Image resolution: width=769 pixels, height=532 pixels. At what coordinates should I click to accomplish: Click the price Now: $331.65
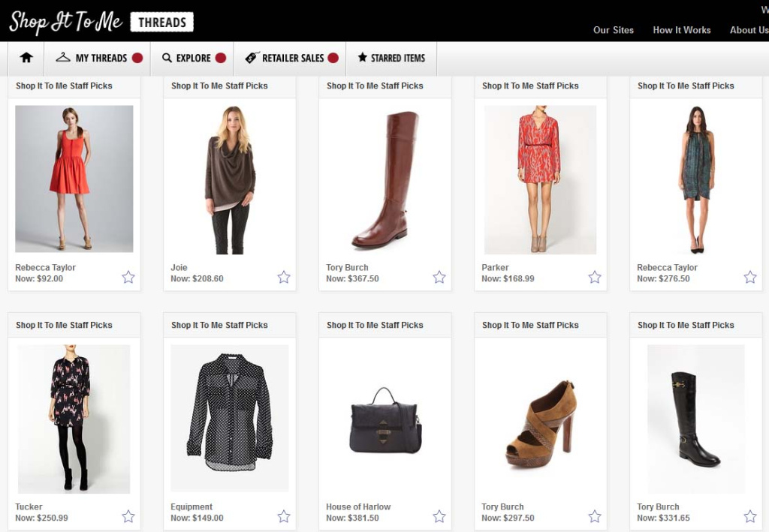663,518
